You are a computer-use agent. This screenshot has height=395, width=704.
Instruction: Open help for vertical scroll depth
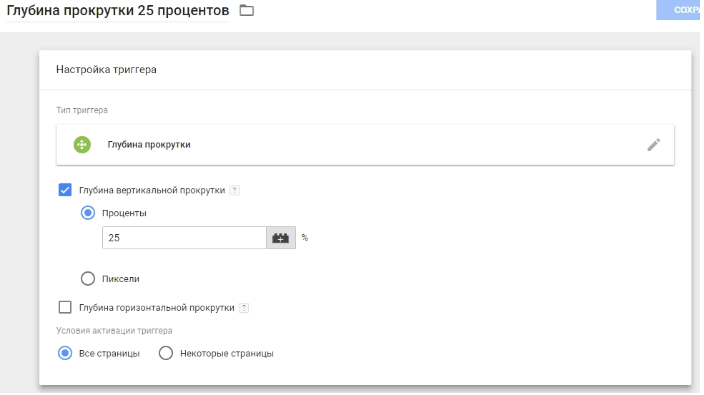click(x=234, y=190)
